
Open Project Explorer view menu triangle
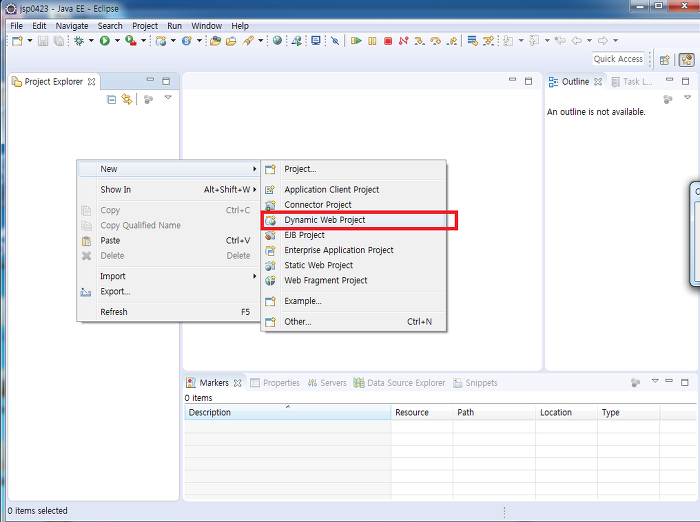pyautogui.click(x=168, y=97)
